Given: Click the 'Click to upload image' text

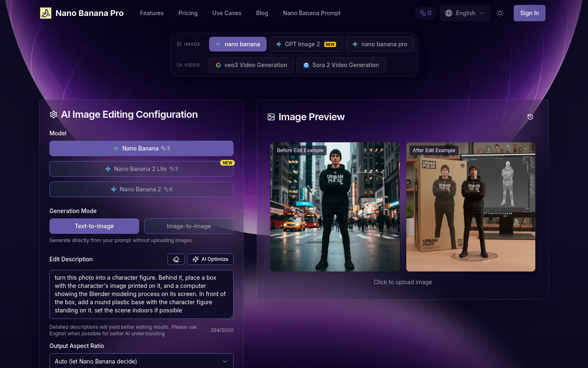Looking at the screenshot, I should (x=403, y=282).
